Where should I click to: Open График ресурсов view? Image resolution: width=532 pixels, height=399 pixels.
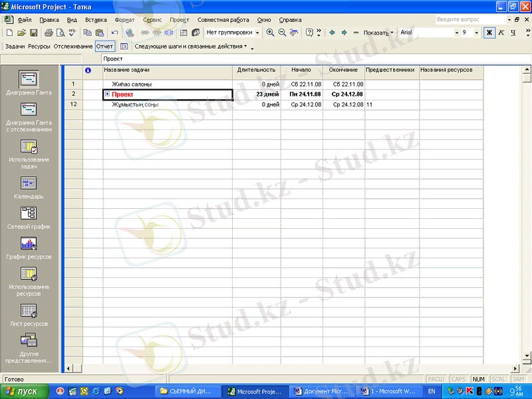(x=29, y=248)
